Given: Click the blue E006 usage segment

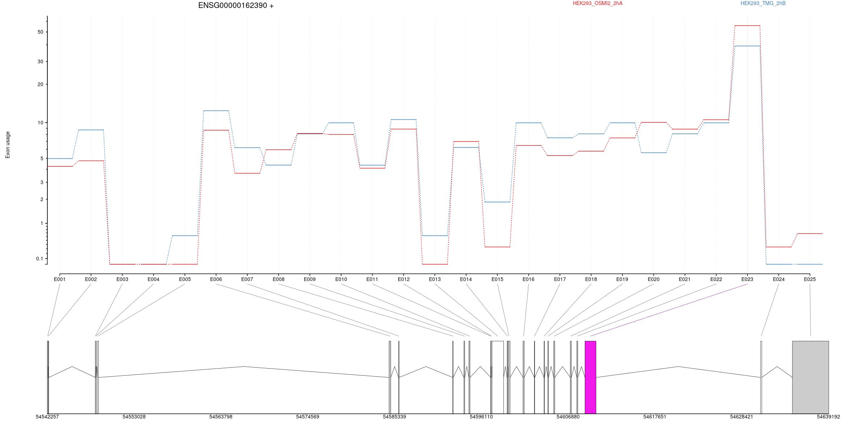Looking at the screenshot, I should pyautogui.click(x=216, y=111).
